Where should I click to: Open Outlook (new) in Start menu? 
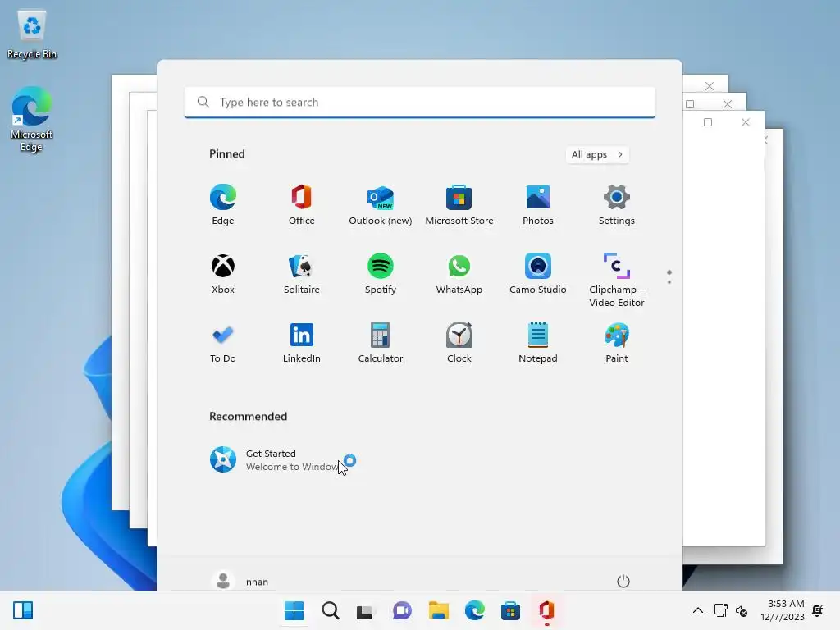381,204
